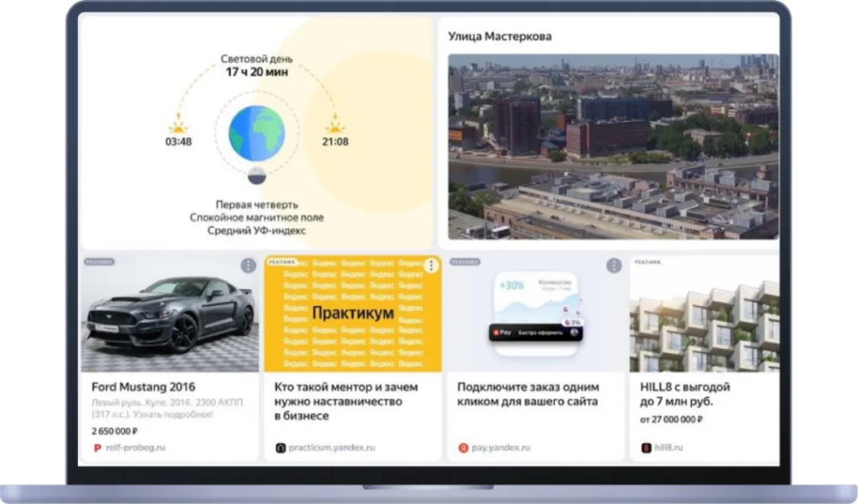This screenshot has width=859, height=504.
Task: Open the Ford Mustang 2016 ad title
Action: pyautogui.click(x=143, y=387)
